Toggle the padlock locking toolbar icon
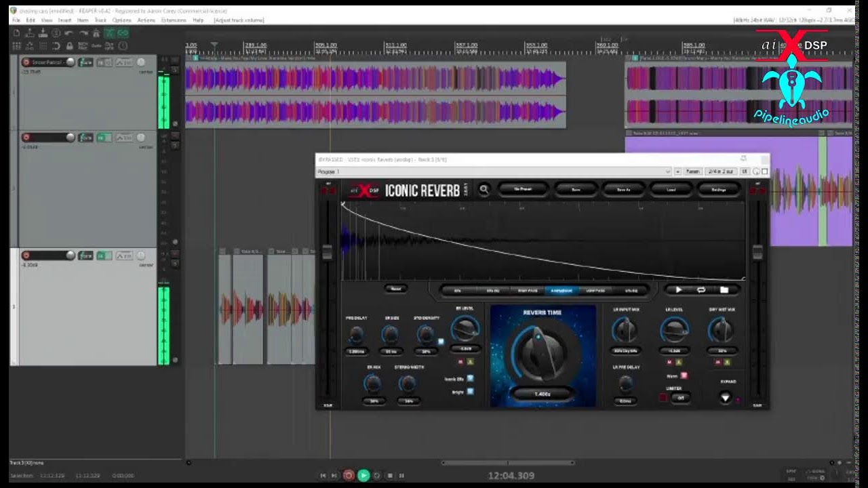The image size is (868, 488). (70, 46)
